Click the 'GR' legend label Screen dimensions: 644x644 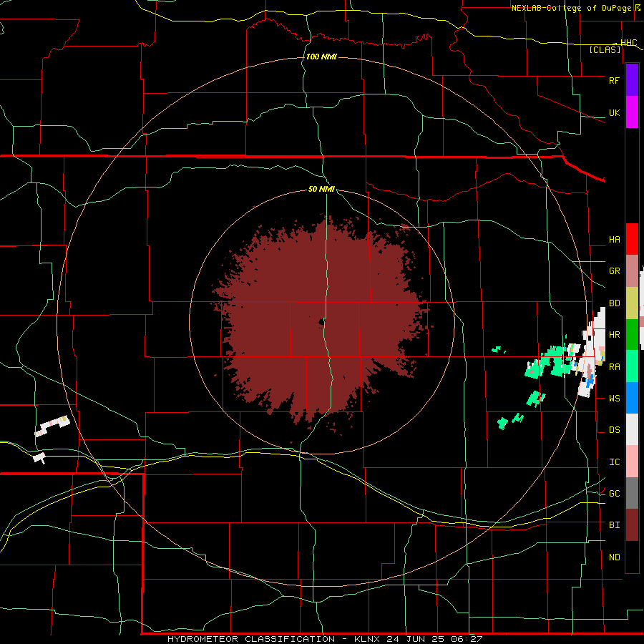click(x=614, y=271)
